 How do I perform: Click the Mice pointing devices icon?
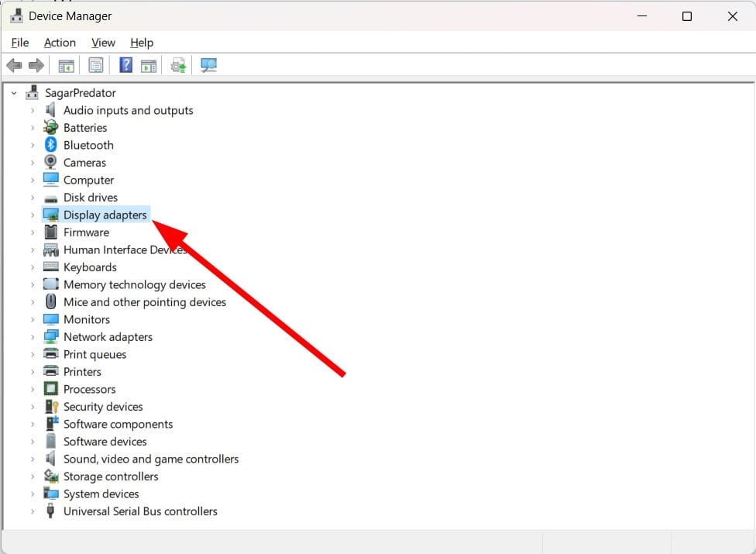click(50, 301)
